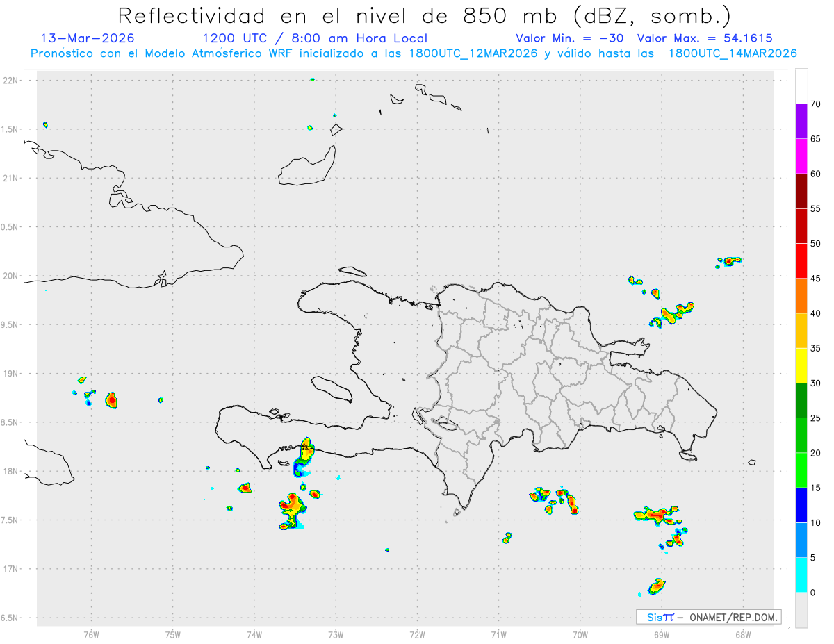Click the '21N' latitude label
Image resolution: width=834 pixels, height=644 pixels.
[10, 179]
